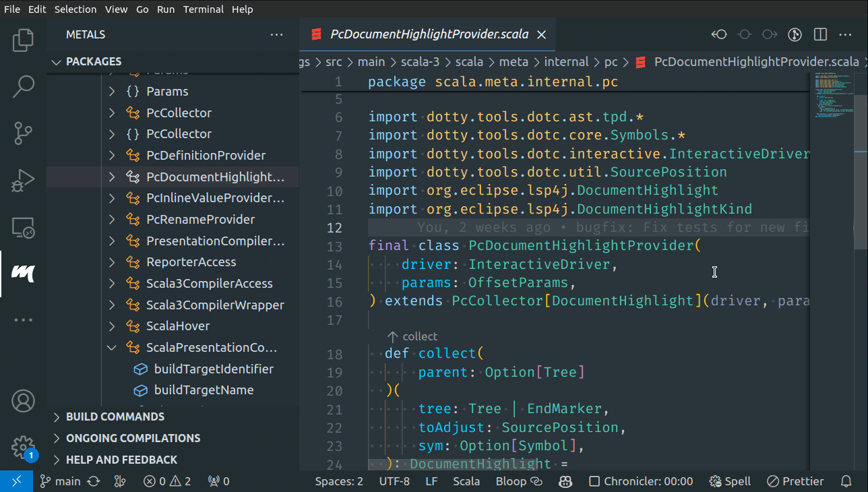Click the circled git branch toolbar icon
This screenshot has width=868, height=492.
pyautogui.click(x=795, y=34)
